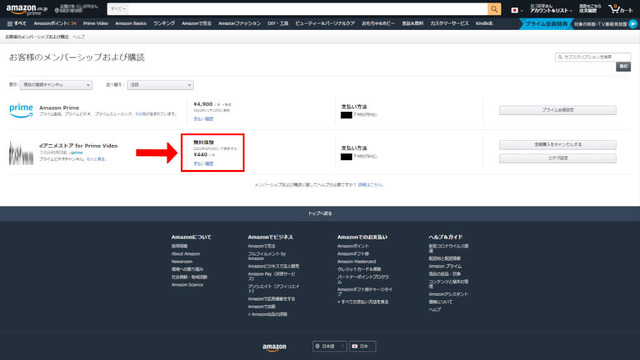
Task: Open Amazon Science footer link
Action: [187, 285]
